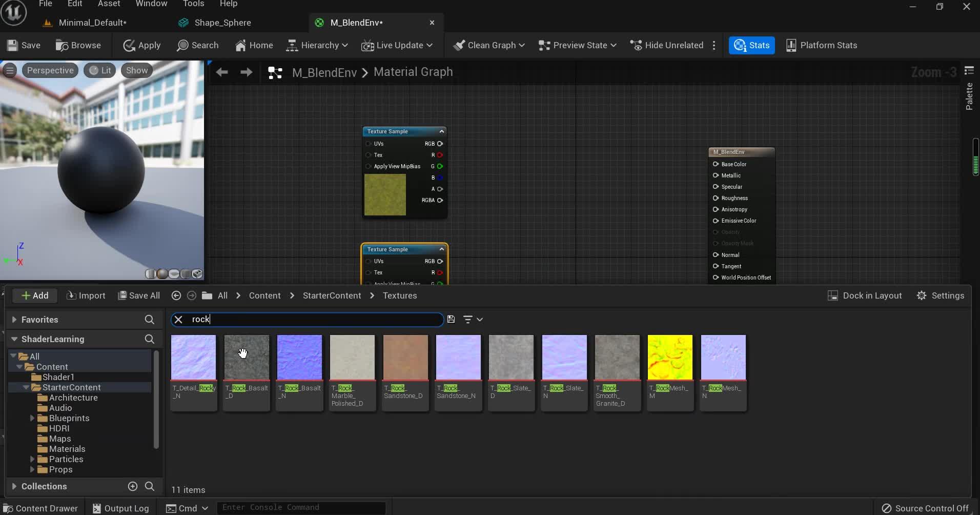
Task: Open the Window menu
Action: pos(152,4)
